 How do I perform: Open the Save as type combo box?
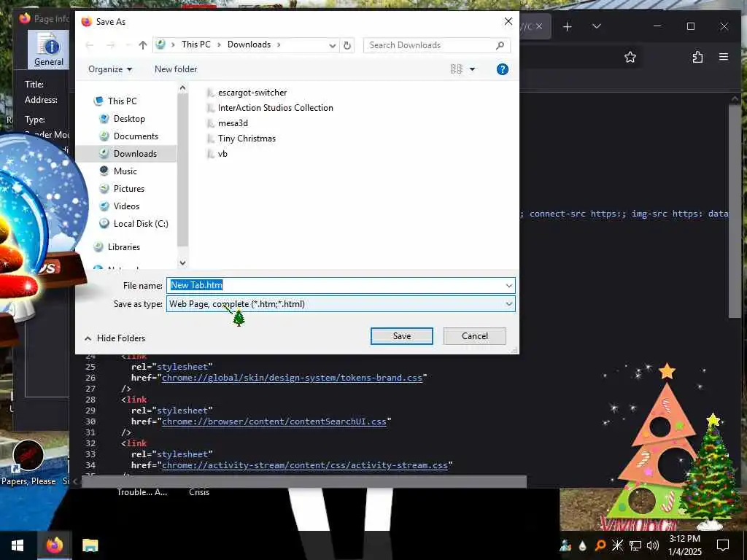click(341, 304)
